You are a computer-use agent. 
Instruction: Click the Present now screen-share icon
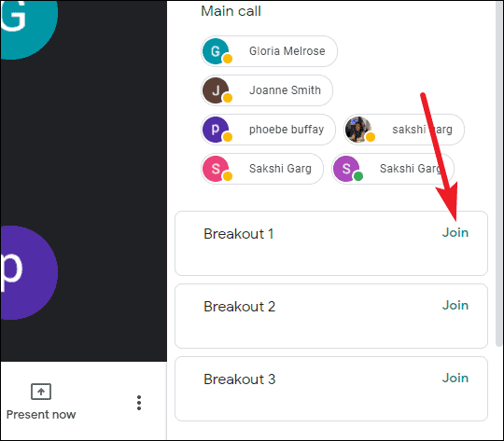pos(41,392)
